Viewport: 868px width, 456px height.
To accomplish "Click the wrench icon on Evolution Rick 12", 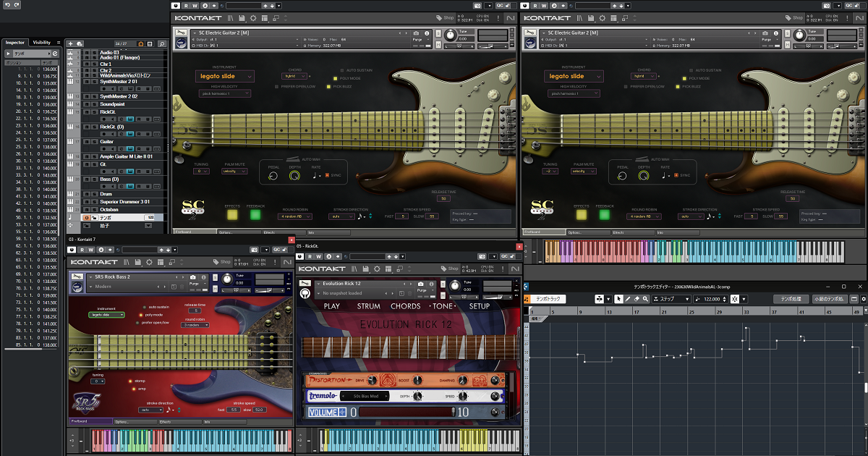I will (x=305, y=284).
